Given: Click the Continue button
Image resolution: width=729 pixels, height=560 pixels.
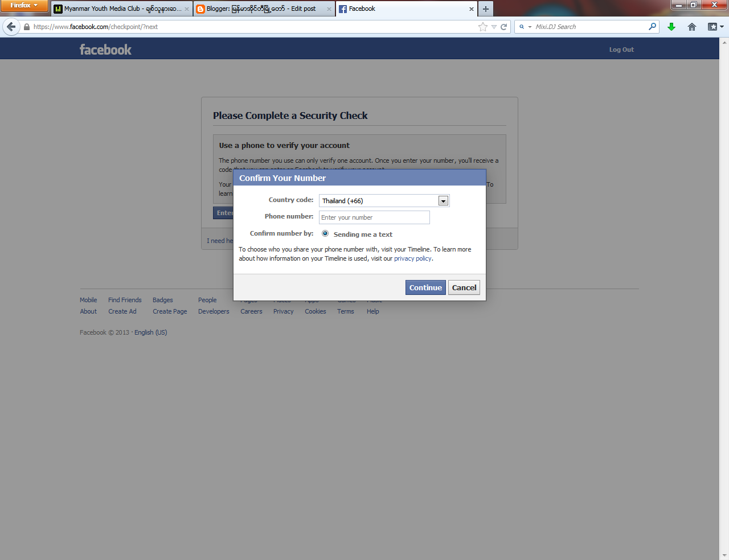Looking at the screenshot, I should [x=425, y=287].
